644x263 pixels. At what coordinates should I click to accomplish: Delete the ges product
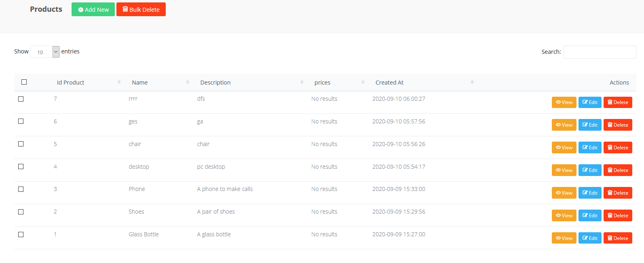pyautogui.click(x=618, y=125)
